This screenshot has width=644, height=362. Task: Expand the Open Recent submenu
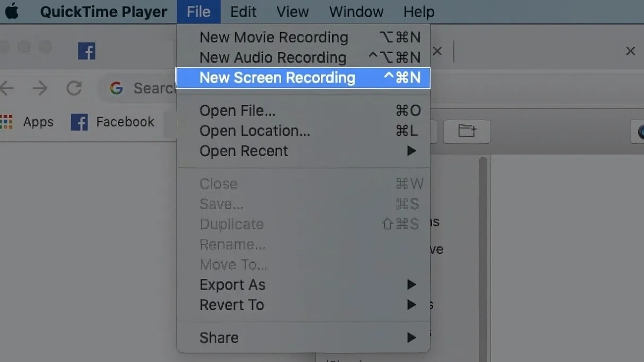click(x=303, y=151)
